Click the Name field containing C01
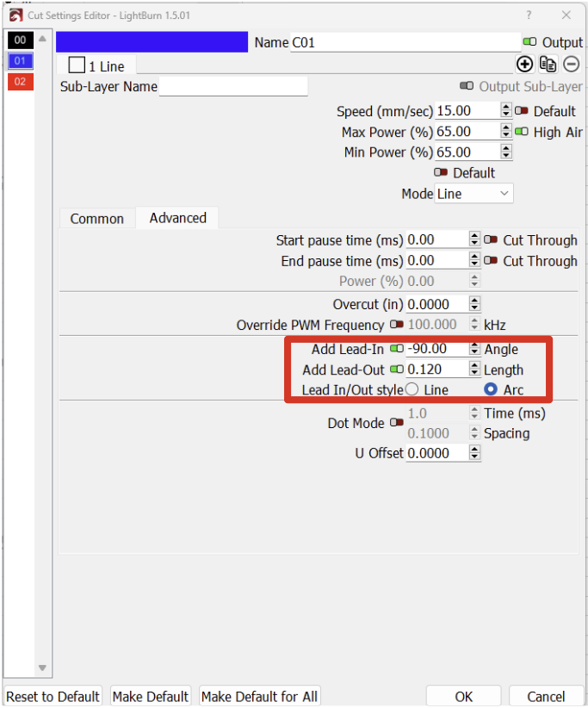 (405, 42)
